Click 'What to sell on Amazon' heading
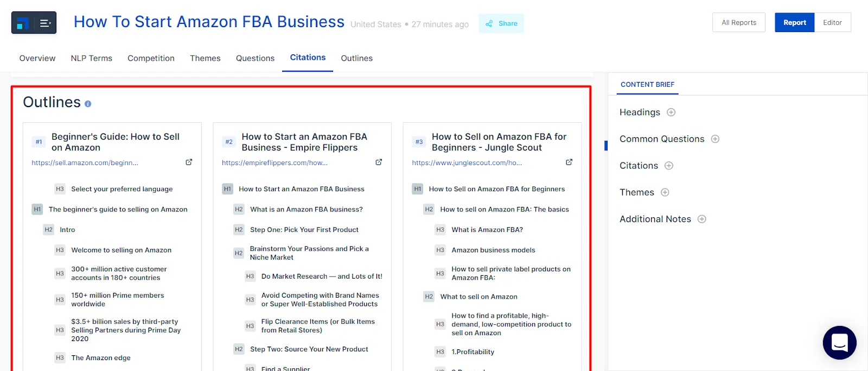The height and width of the screenshot is (371, 868). click(478, 297)
